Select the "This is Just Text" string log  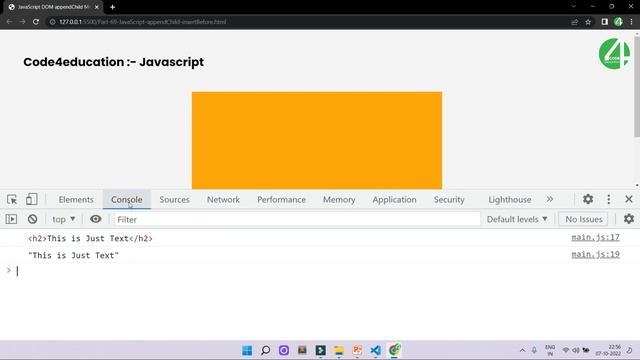(73, 256)
